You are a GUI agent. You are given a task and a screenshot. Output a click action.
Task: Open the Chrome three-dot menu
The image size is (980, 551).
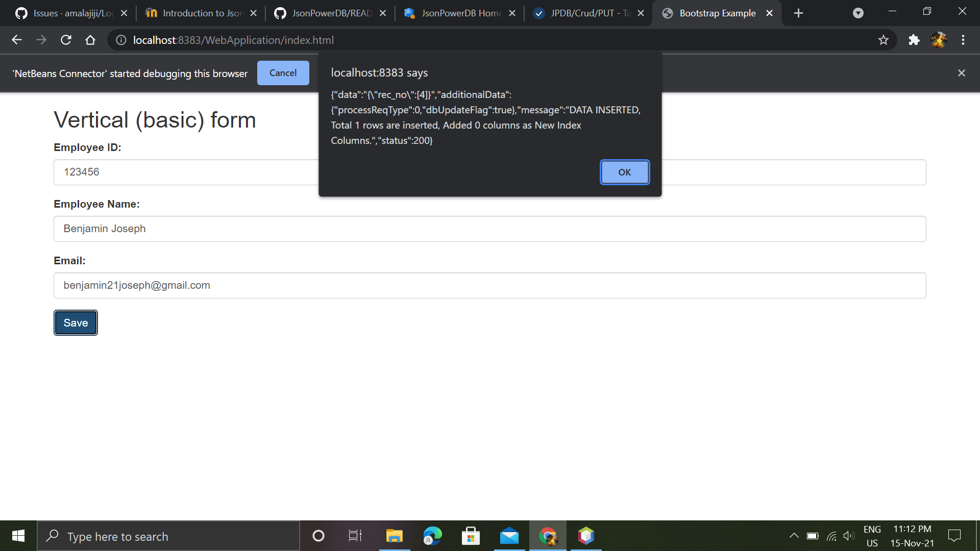(x=964, y=40)
